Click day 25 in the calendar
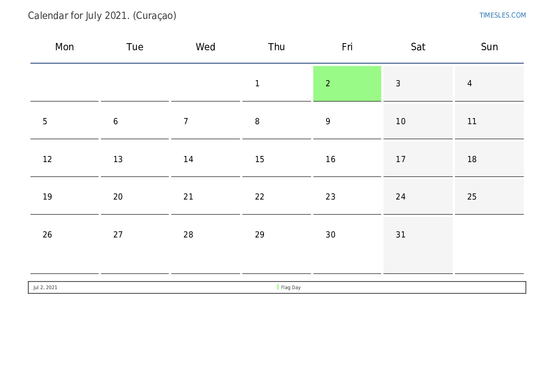The height and width of the screenshot is (392, 554). coord(490,197)
